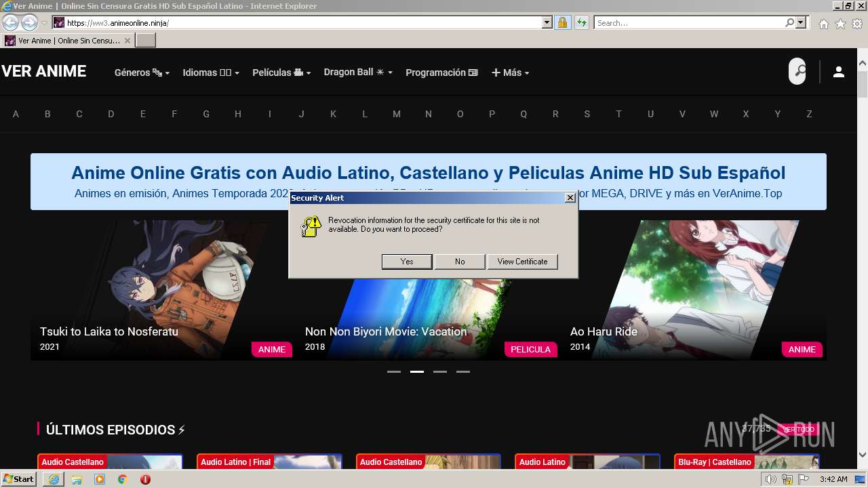The width and height of the screenshot is (868, 488).
Task: Click the network tray icon
Action: pyautogui.click(x=787, y=479)
